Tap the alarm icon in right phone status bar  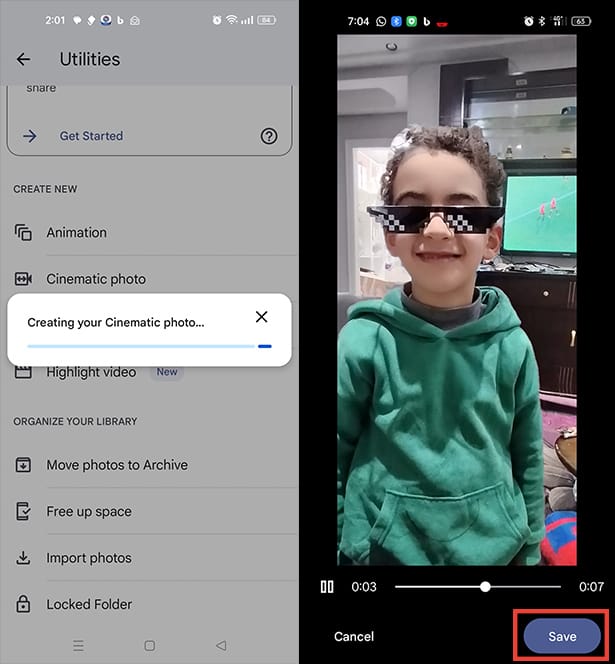(528, 21)
